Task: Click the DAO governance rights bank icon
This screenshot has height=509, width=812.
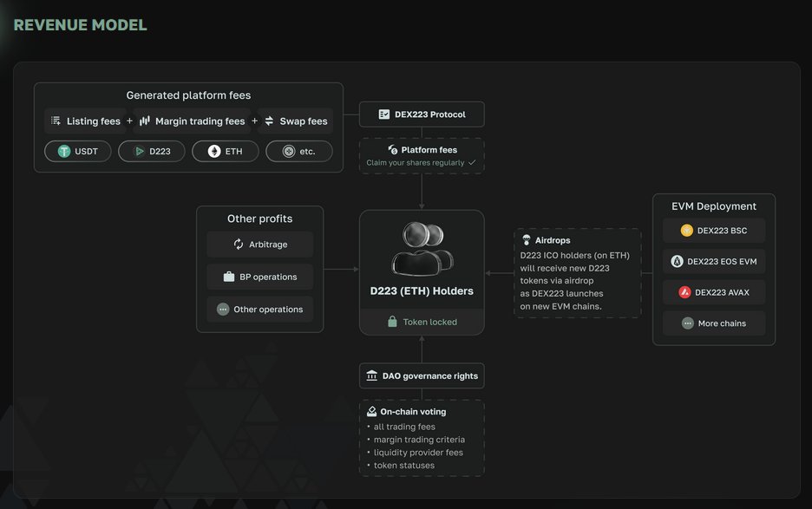Action: point(373,375)
